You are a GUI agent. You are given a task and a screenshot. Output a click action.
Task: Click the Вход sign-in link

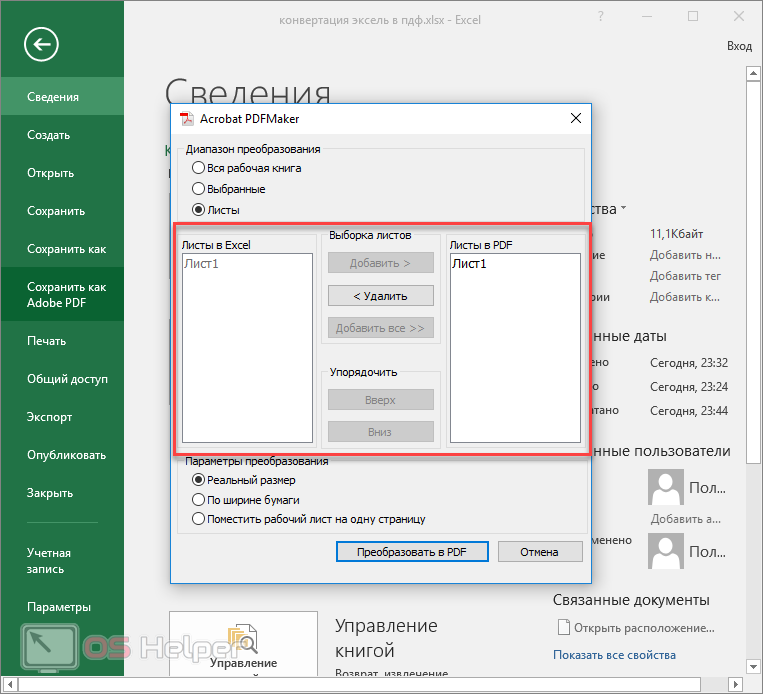click(x=739, y=46)
